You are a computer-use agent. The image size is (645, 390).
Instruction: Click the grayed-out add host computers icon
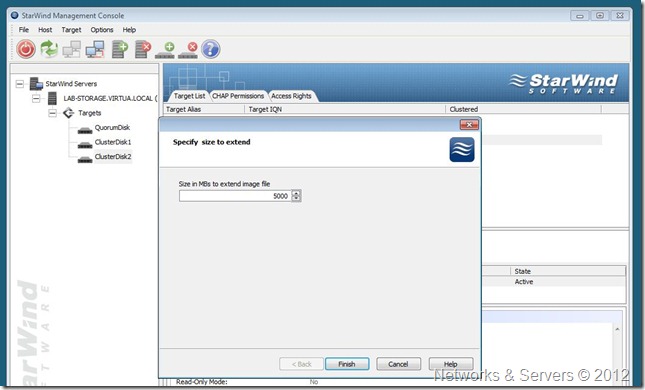pos(72,49)
